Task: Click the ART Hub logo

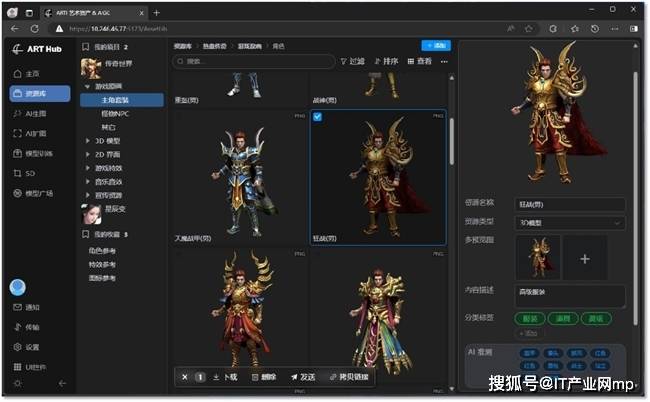Action: point(36,49)
